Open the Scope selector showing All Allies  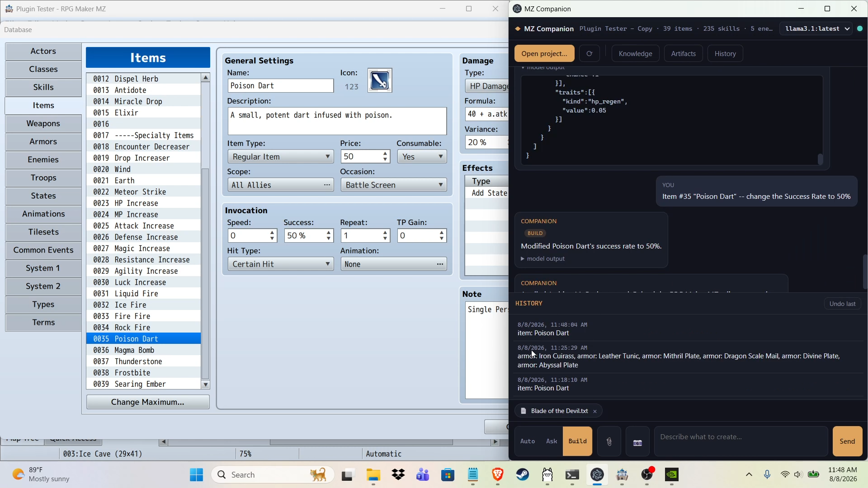coord(281,185)
